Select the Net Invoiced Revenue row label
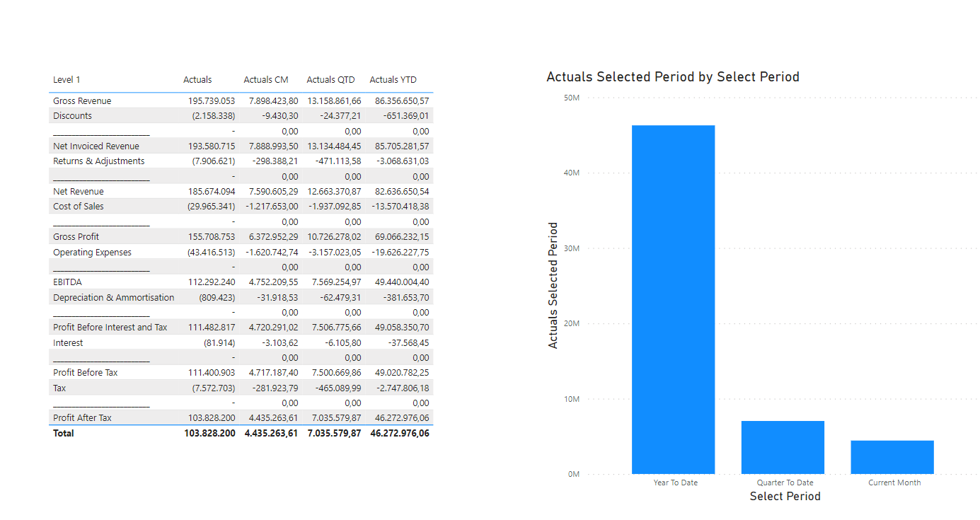This screenshot has height=520, width=980. (96, 146)
